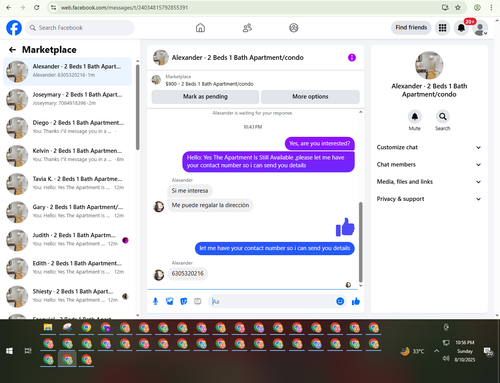The width and height of the screenshot is (500, 383).
Task: Bookmark this page with the star icon
Action: coord(458,7)
